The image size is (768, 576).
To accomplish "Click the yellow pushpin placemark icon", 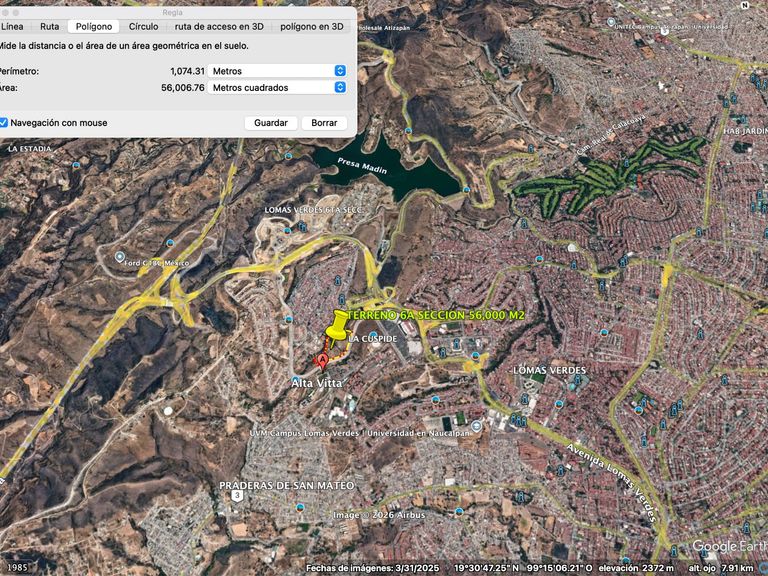I will [337, 326].
